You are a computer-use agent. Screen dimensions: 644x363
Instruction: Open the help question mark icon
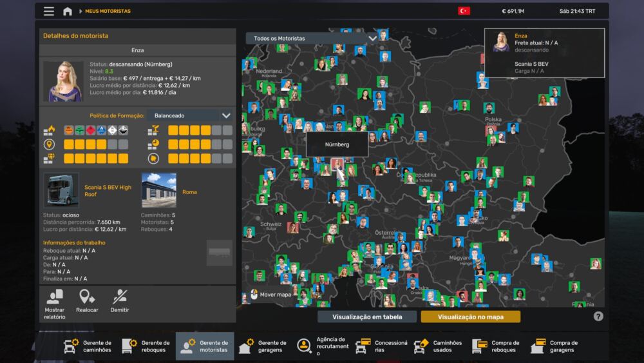point(598,317)
